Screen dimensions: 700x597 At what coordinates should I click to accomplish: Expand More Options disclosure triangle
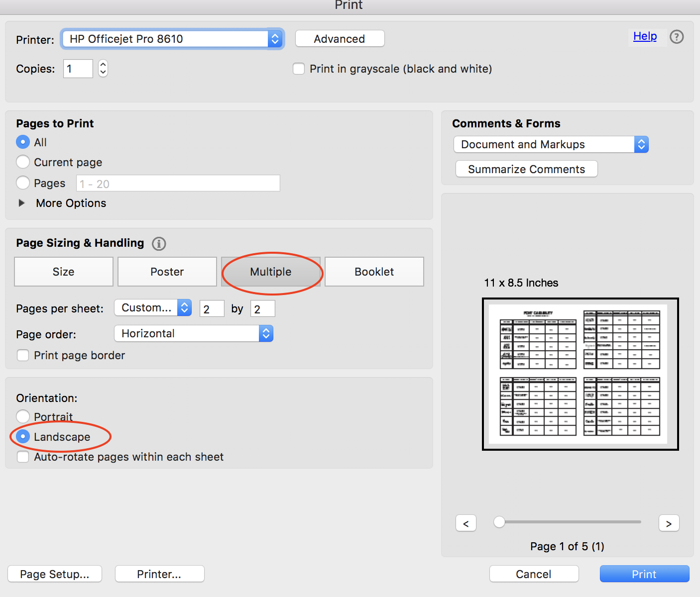click(21, 203)
